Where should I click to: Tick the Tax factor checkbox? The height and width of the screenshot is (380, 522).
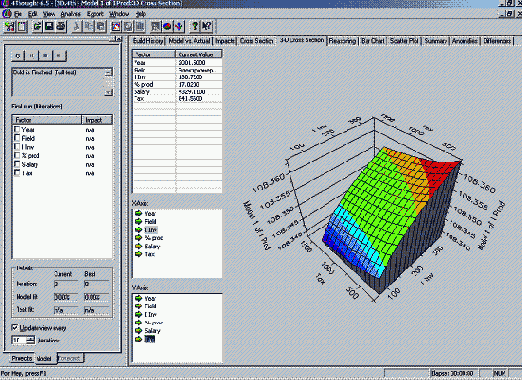click(x=17, y=173)
